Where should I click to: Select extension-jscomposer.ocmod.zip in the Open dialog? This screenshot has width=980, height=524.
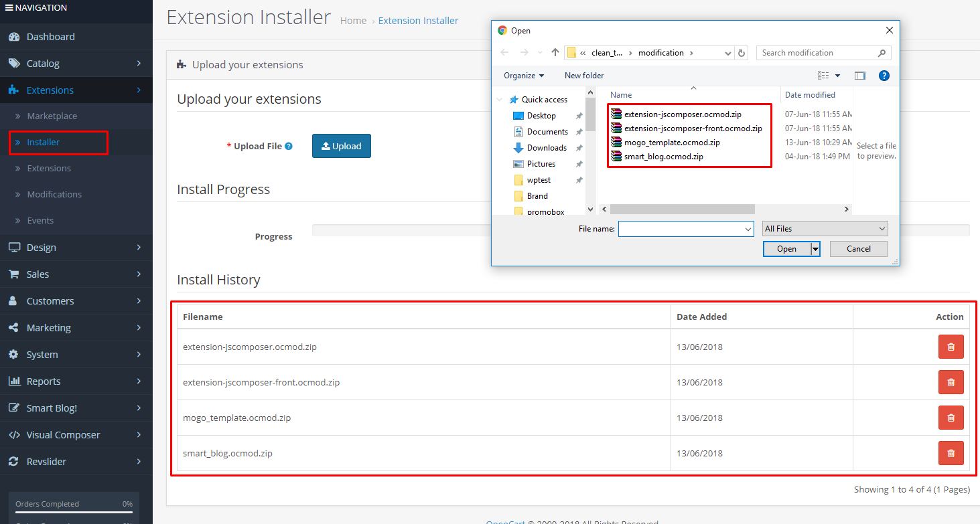point(683,114)
